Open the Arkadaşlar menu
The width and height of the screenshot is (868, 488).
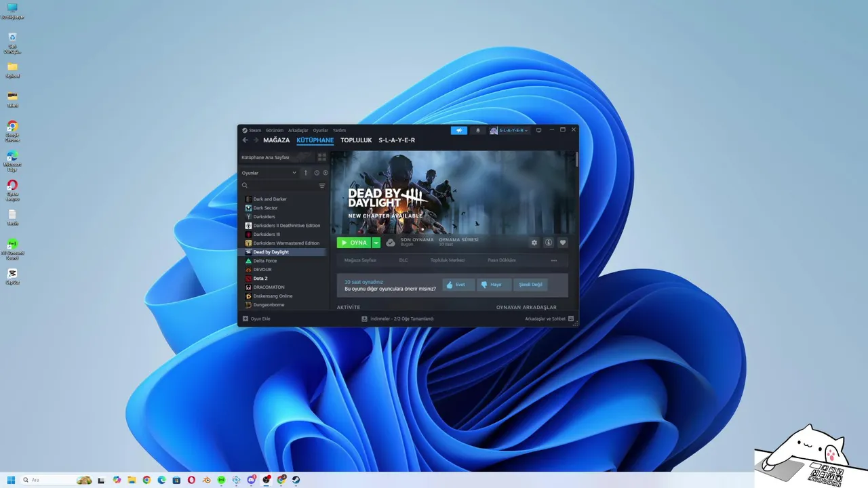298,130
